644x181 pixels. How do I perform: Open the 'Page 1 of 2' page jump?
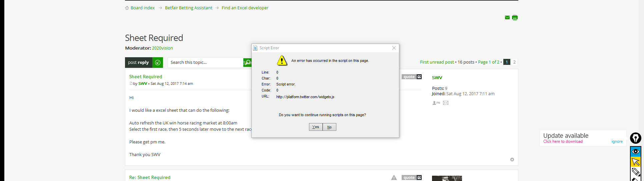coord(488,62)
